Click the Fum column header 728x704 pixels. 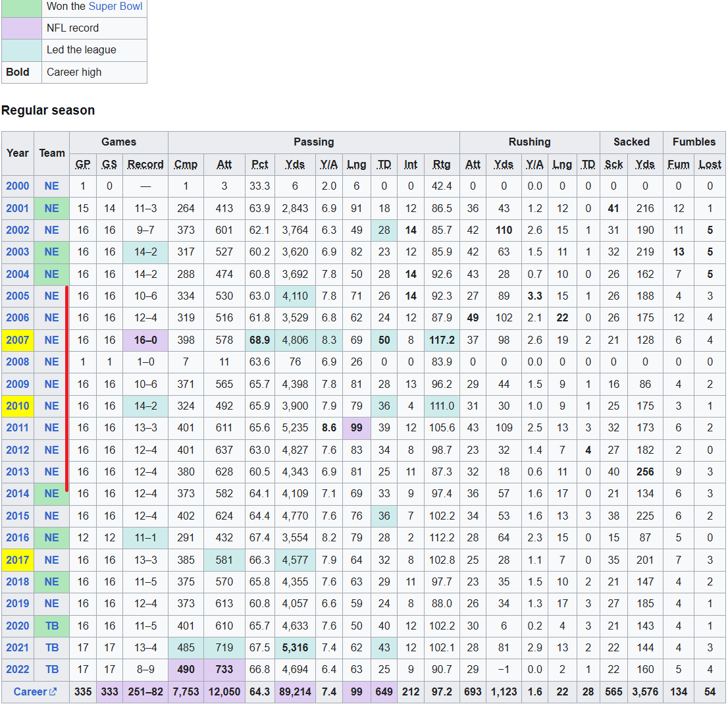click(679, 165)
